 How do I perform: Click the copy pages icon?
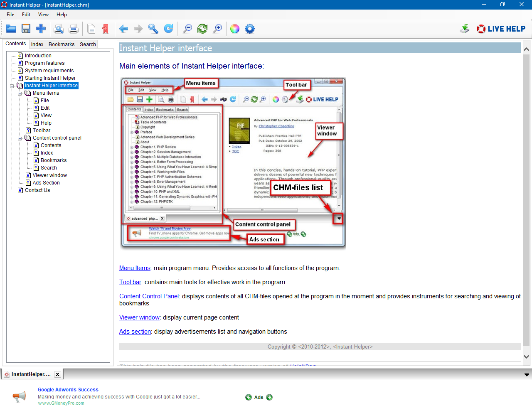91,29
